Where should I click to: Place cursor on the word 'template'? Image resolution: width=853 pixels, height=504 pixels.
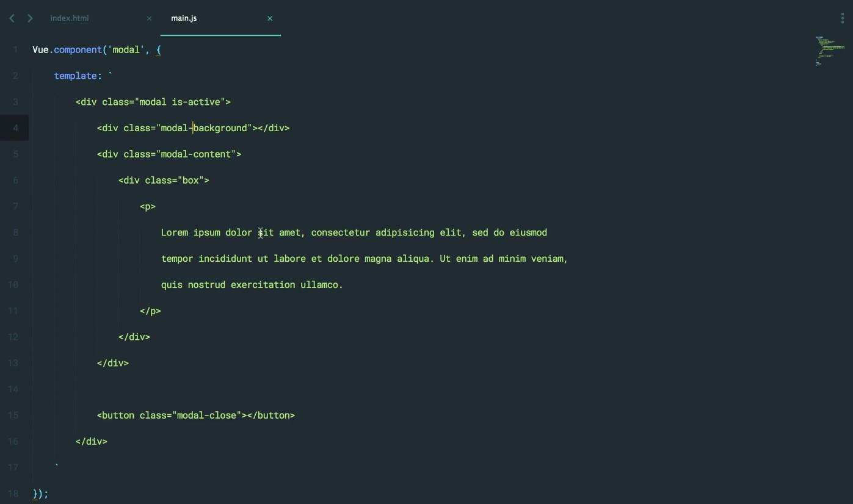[75, 76]
